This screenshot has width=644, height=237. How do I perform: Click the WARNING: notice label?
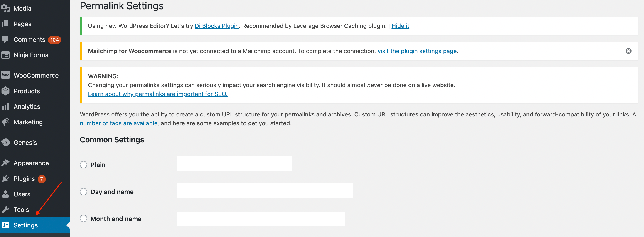[x=103, y=77]
